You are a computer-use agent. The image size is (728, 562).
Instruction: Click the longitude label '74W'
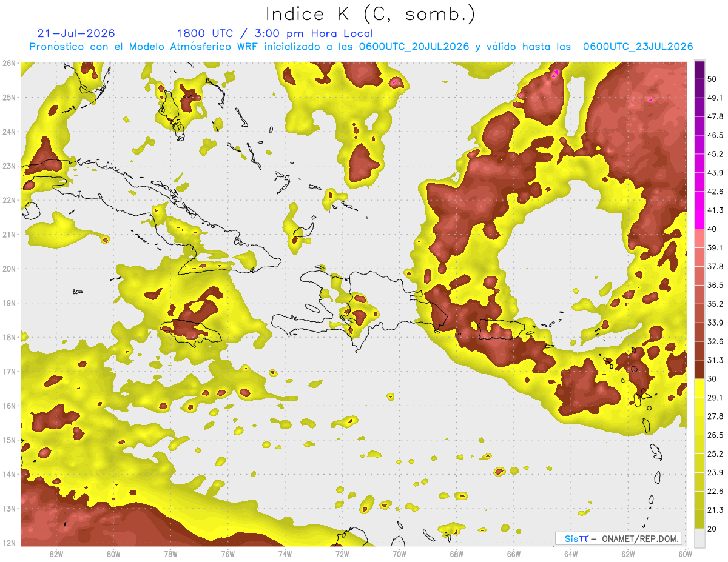pyautogui.click(x=285, y=554)
